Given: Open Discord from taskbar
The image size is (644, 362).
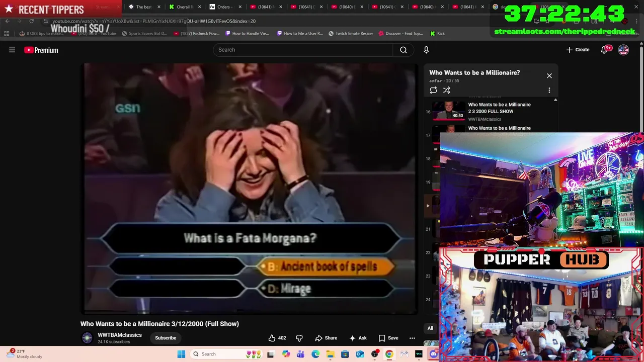Looking at the screenshot, I should (433, 354).
